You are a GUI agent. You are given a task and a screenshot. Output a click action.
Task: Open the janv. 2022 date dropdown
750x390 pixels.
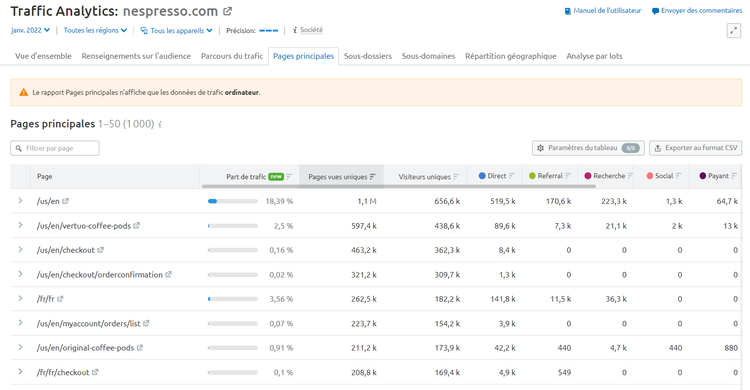point(30,30)
